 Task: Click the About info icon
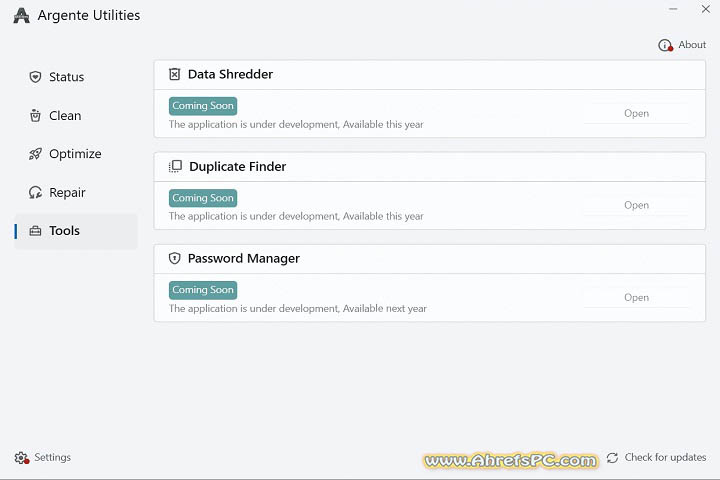[x=665, y=45]
